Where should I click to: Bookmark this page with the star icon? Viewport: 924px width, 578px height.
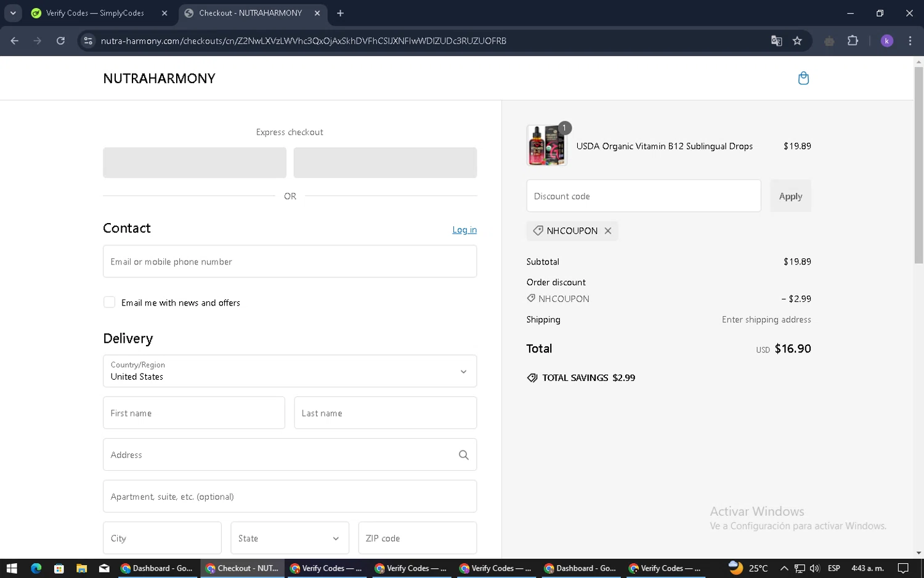coord(797,41)
